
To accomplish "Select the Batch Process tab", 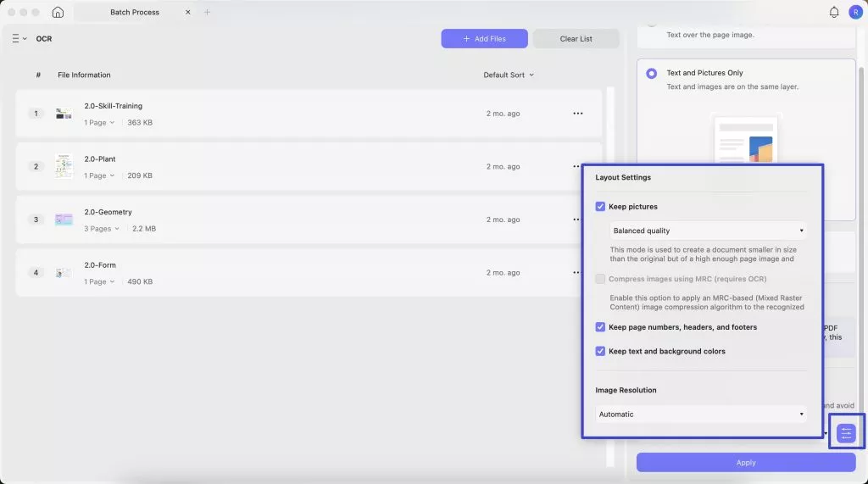I will (x=135, y=12).
